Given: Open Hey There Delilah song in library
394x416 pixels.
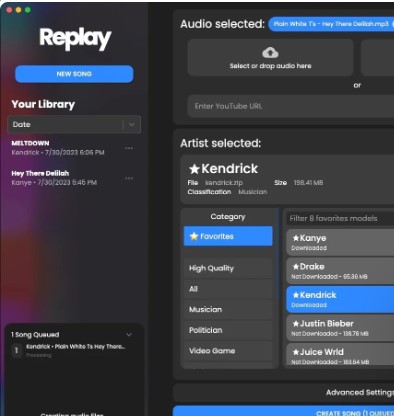Looking at the screenshot, I should 55,178.
